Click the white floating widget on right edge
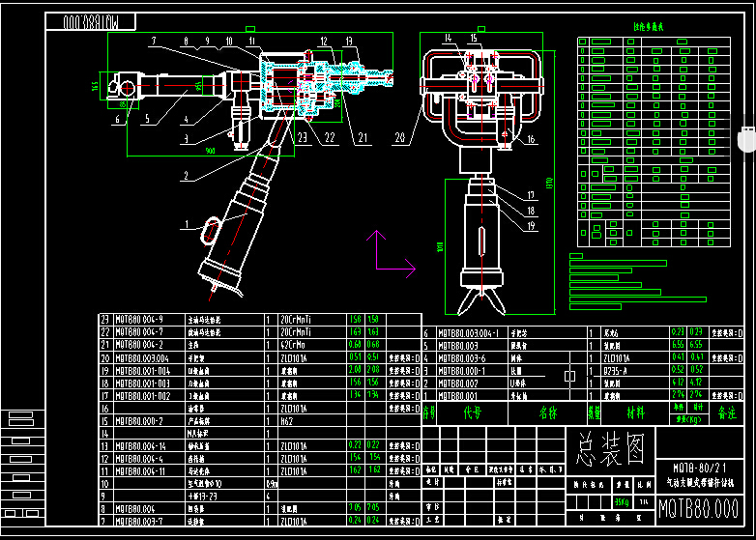 click(744, 139)
